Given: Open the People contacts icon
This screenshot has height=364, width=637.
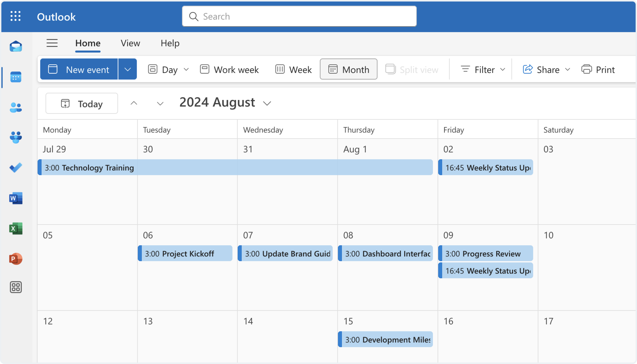Looking at the screenshot, I should click(x=16, y=108).
